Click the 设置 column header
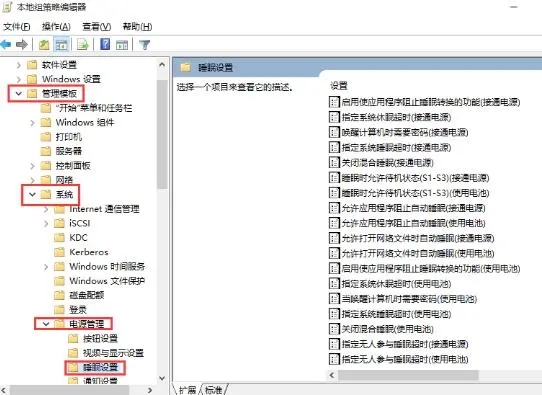 (x=339, y=86)
